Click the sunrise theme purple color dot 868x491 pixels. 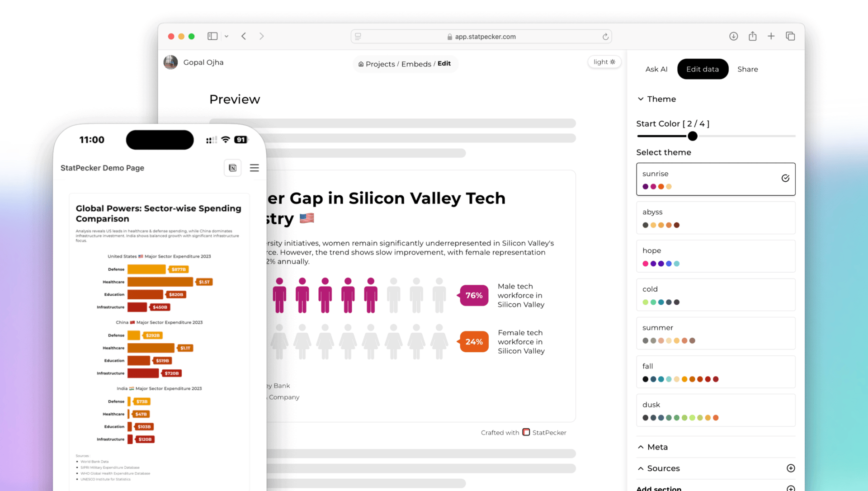(645, 187)
